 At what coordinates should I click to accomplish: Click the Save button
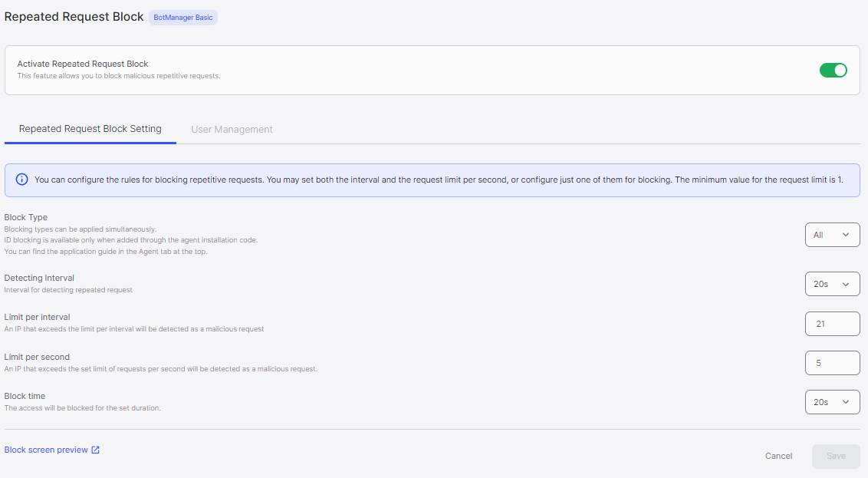pos(835,456)
